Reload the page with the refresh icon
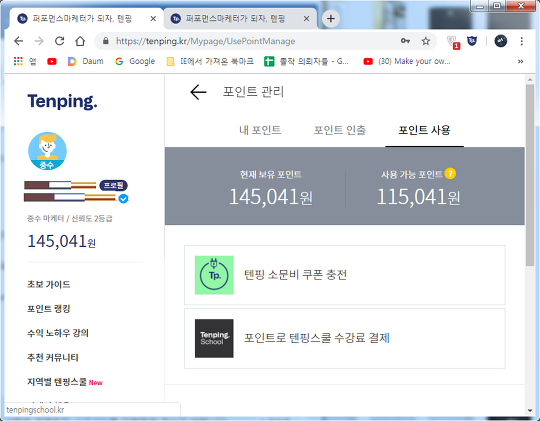The image size is (540, 421). [x=60, y=41]
